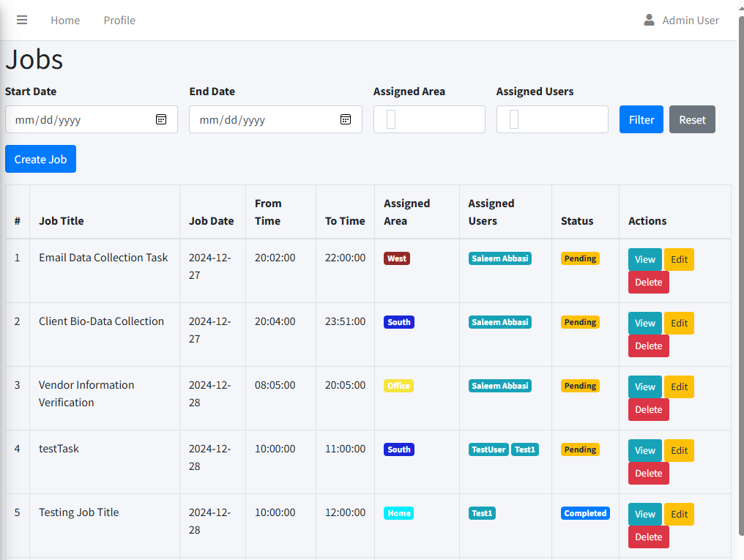Go to the Home nav link
Screen dimensions: 744x560
(x=65, y=20)
